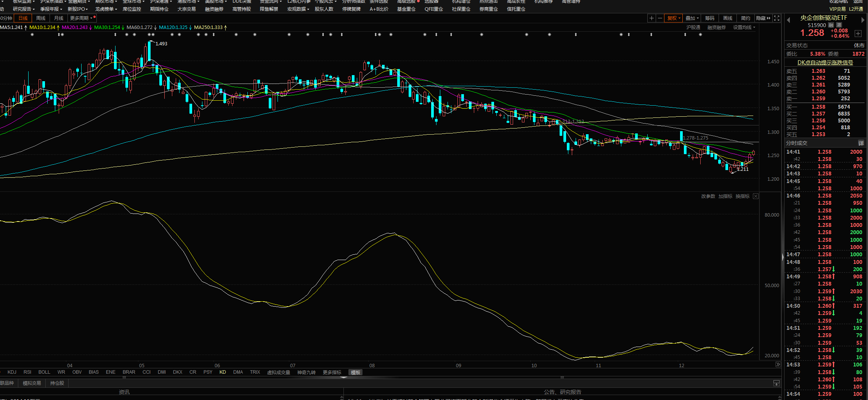Switch to 模拟交易 bottom tab

click(x=32, y=383)
